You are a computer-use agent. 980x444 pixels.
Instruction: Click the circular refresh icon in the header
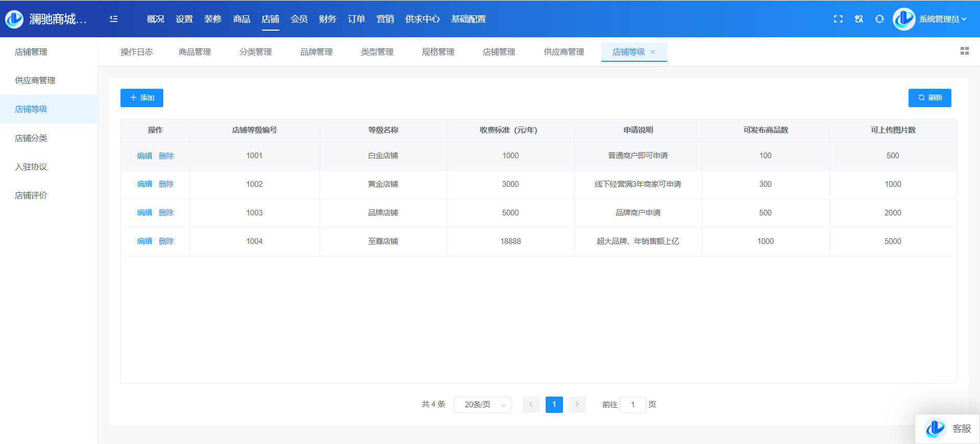tap(879, 19)
